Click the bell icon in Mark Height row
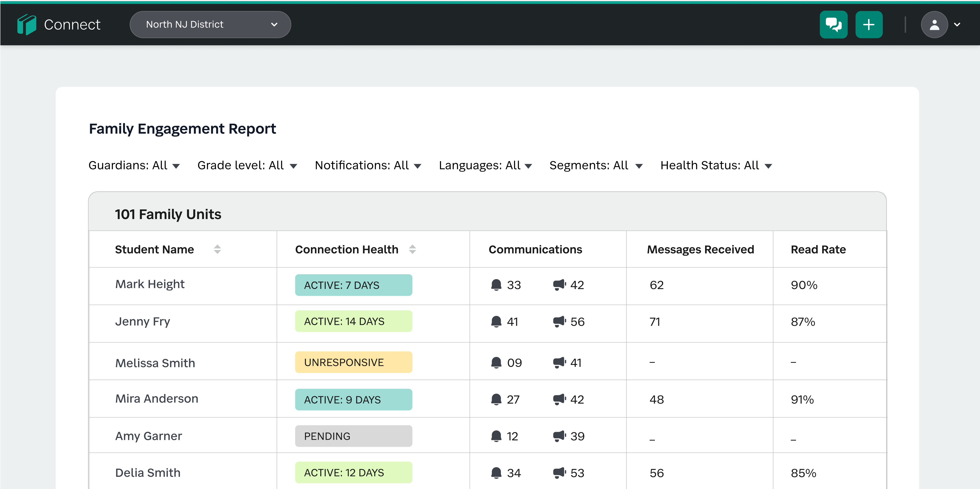Image resolution: width=980 pixels, height=489 pixels. [496, 285]
